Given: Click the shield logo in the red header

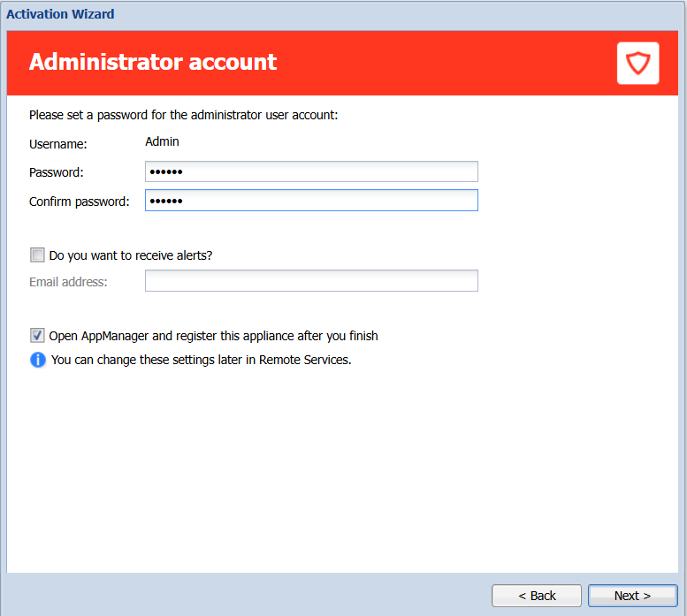Looking at the screenshot, I should tap(637, 63).
